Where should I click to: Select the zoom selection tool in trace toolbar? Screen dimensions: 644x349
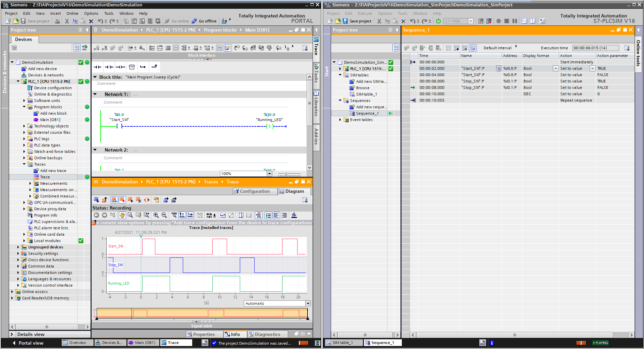tap(130, 215)
